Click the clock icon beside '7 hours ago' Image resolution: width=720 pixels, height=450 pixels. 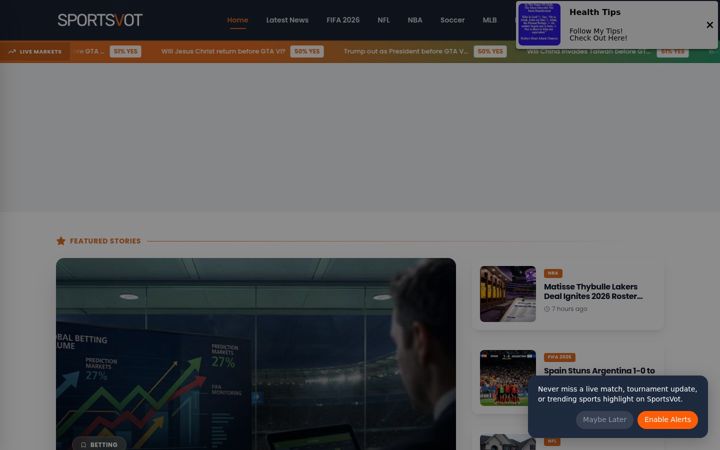click(547, 309)
